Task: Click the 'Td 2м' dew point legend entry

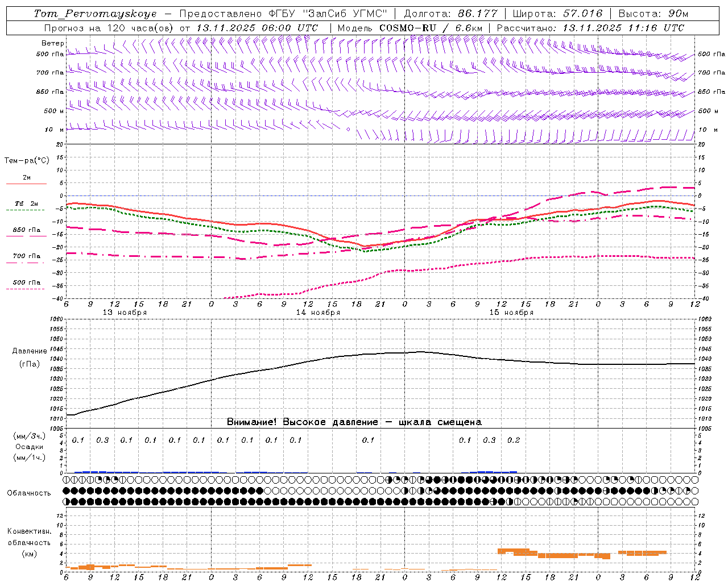Action: tap(26, 203)
